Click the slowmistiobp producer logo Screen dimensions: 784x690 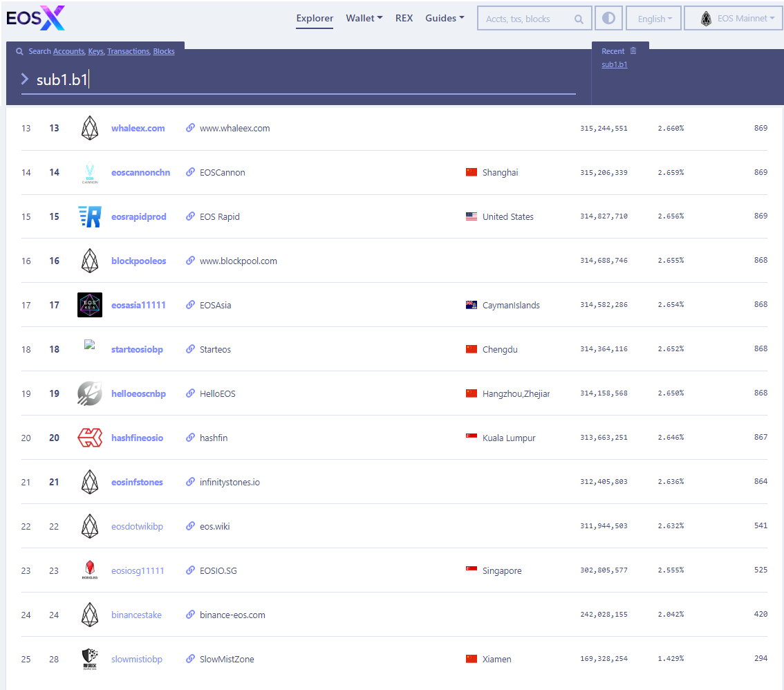pos(90,659)
